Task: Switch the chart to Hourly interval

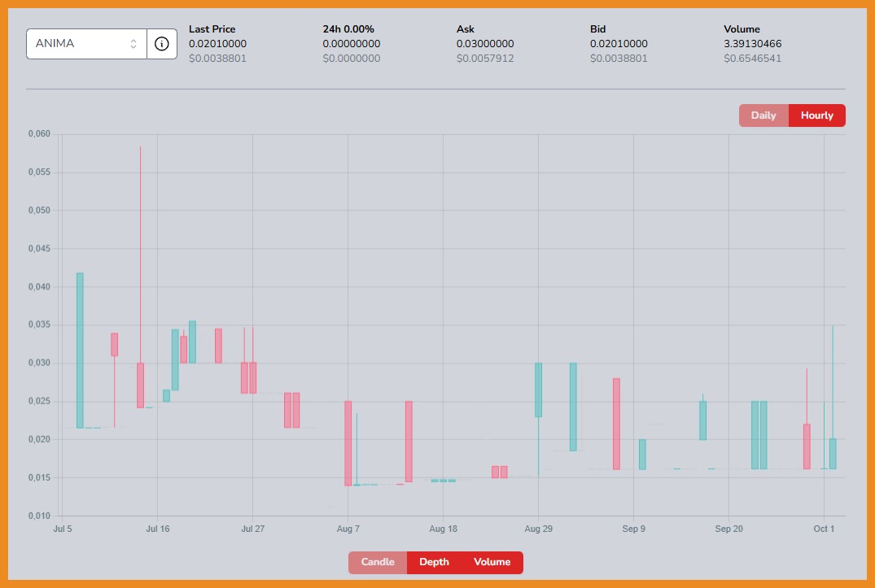Action: (x=816, y=115)
